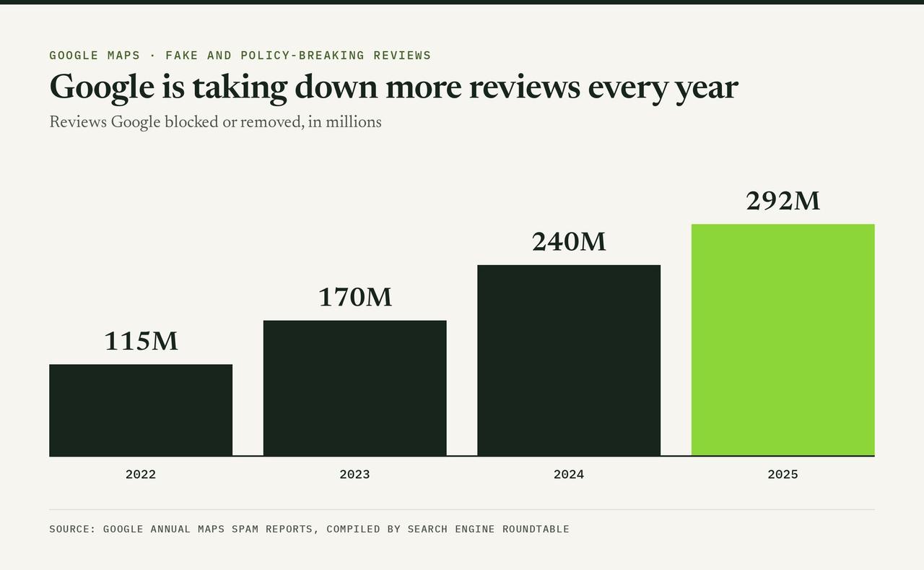Select the dark 2024 bar
The width and height of the screenshot is (924, 570).
pos(569,360)
